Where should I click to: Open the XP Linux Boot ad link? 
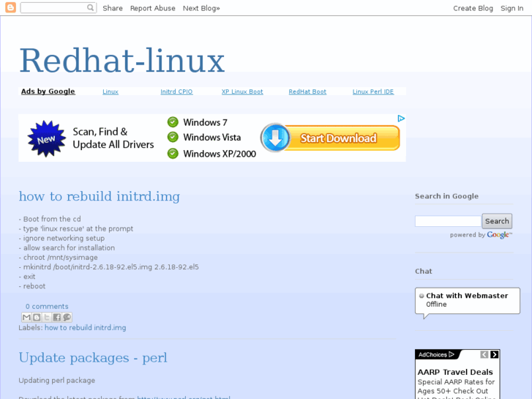point(242,92)
